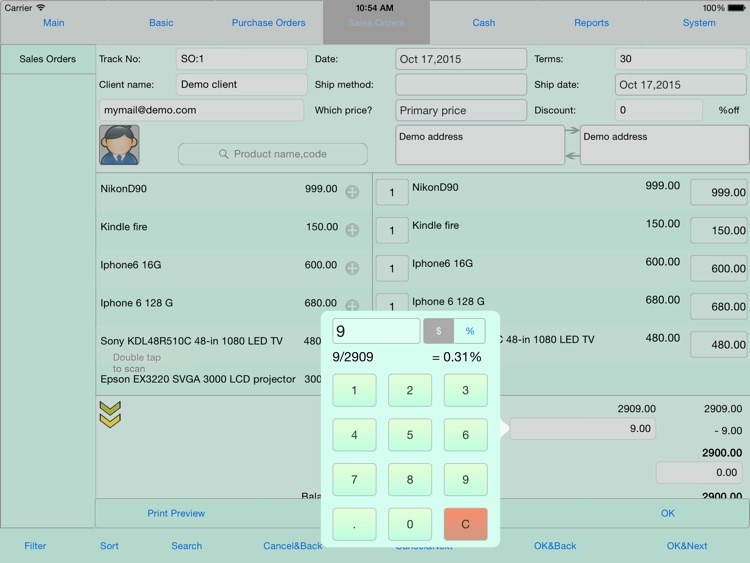
Task: Open Print Preview
Action: (176, 513)
